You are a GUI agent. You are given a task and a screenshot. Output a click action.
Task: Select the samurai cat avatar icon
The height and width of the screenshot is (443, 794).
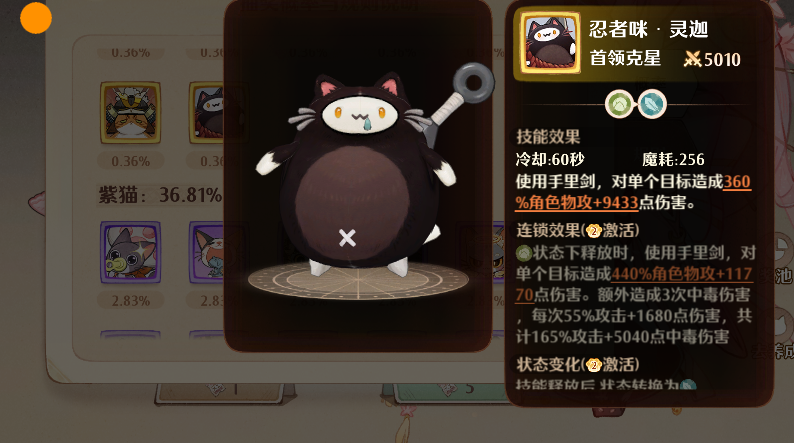click(131, 112)
